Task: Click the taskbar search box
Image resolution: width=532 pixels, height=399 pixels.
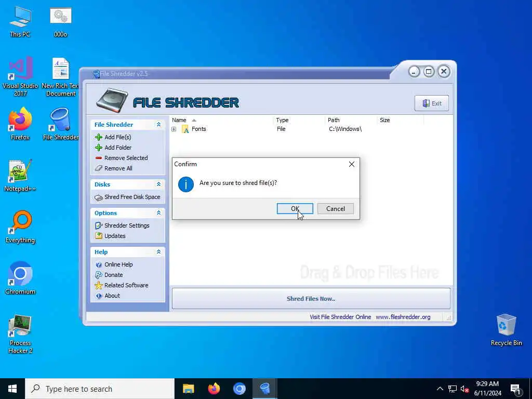Action: tap(100, 389)
